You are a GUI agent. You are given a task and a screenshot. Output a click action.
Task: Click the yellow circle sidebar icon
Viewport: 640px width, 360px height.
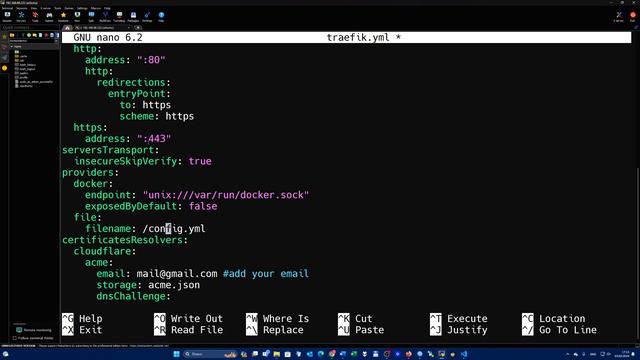4,68
